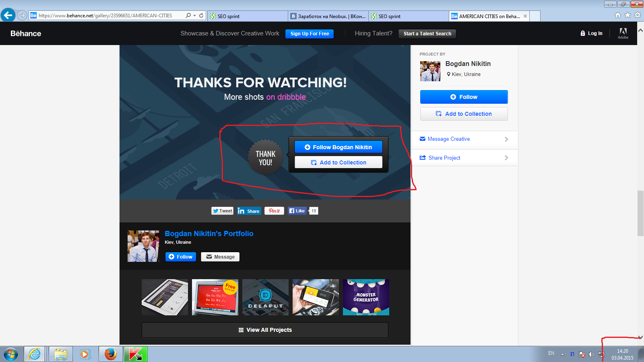The width and height of the screenshot is (644, 362).
Task: Switch to the first SEO sprint tab
Action: pyautogui.click(x=248, y=16)
